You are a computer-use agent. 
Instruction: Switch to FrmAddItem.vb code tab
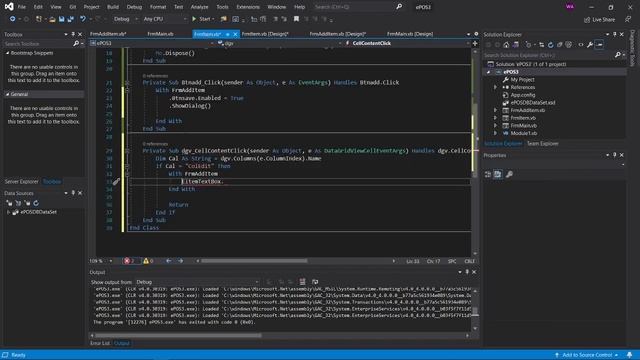point(109,34)
